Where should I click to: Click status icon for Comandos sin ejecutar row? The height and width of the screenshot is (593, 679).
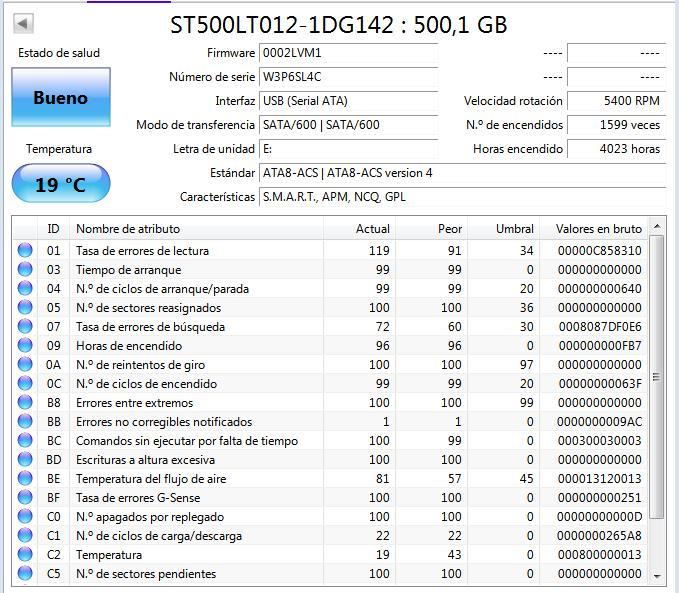click(x=25, y=440)
